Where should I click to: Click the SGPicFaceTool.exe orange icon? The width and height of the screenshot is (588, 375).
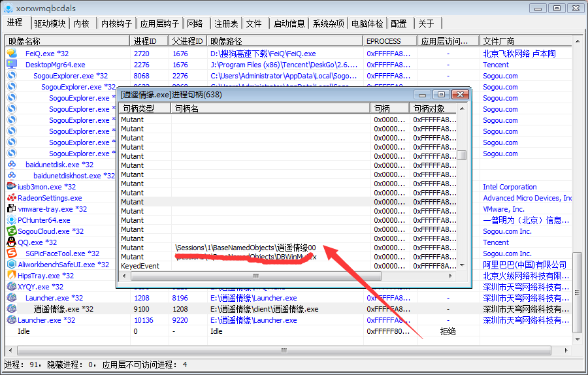point(12,253)
